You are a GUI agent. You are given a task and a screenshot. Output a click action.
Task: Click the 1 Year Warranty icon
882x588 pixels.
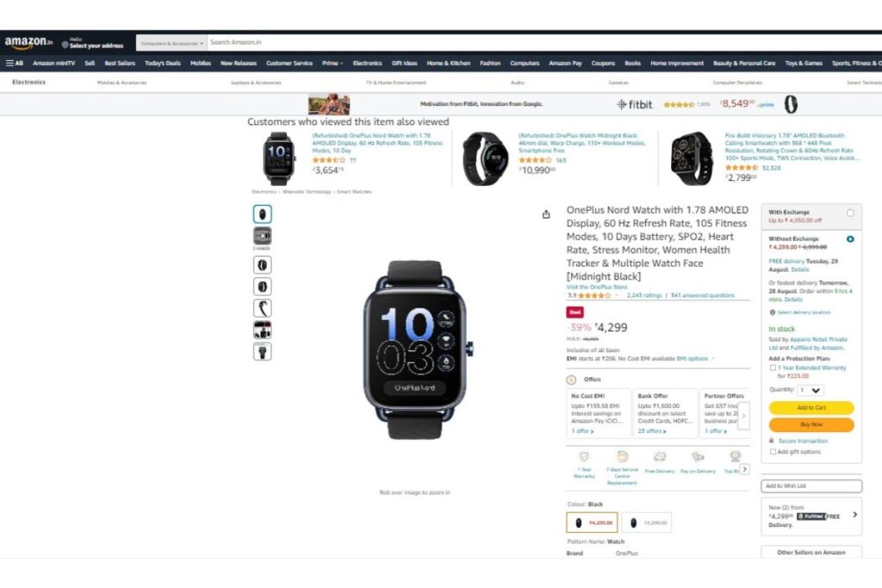pos(584,456)
